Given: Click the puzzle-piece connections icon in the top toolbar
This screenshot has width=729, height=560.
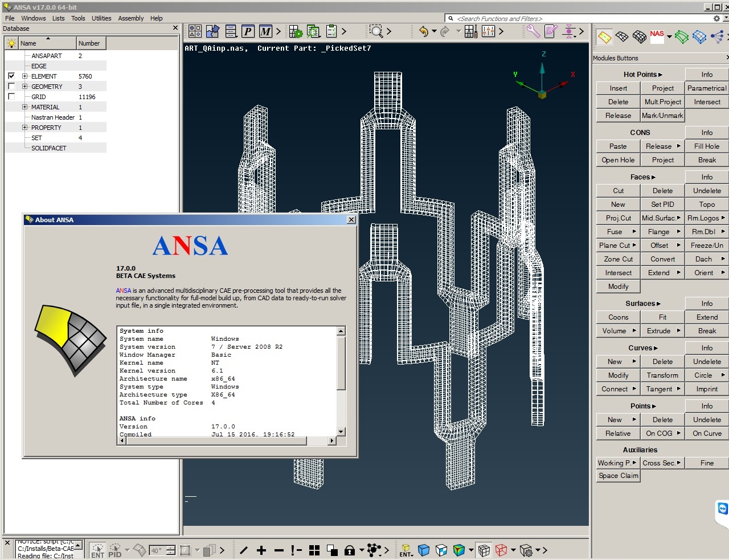Looking at the screenshot, I should point(213,31).
